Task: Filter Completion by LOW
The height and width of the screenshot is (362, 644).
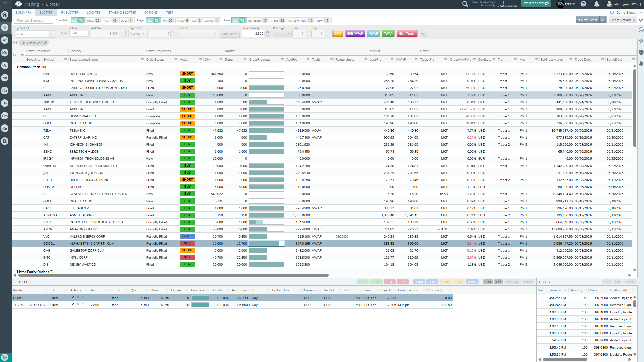Action: click(x=127, y=21)
